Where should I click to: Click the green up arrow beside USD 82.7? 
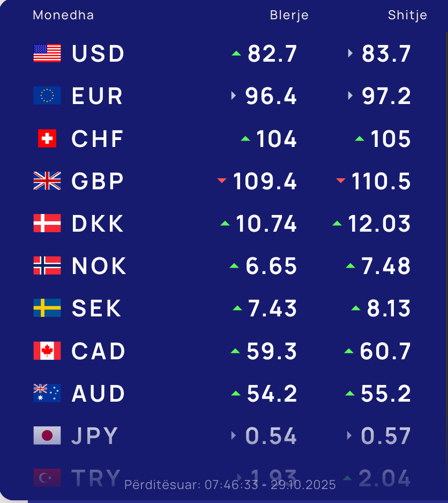[236, 53]
